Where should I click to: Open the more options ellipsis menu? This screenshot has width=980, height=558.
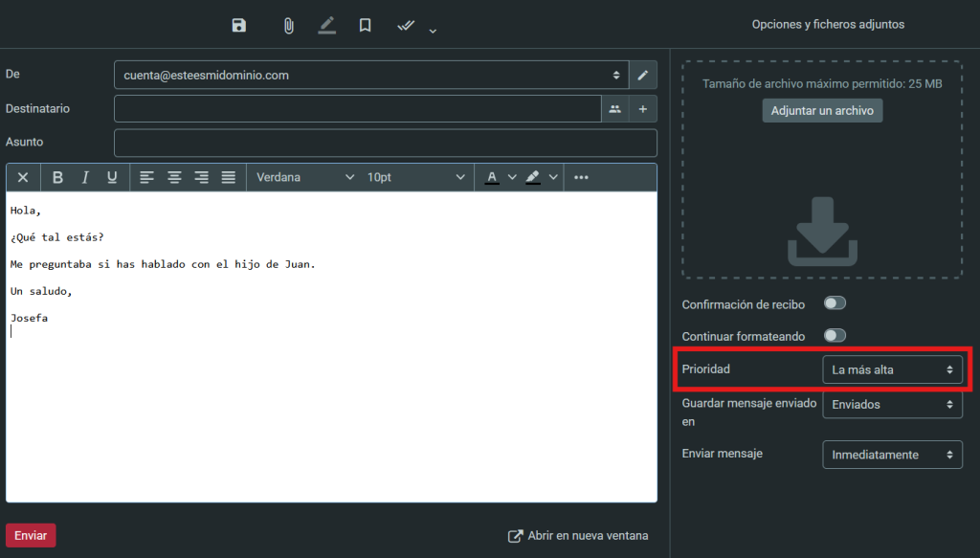(581, 177)
